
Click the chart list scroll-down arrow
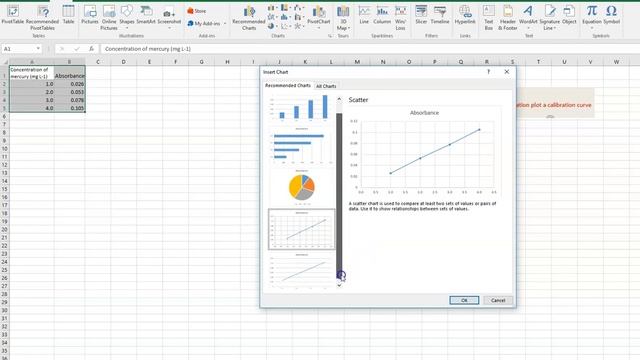point(339,285)
